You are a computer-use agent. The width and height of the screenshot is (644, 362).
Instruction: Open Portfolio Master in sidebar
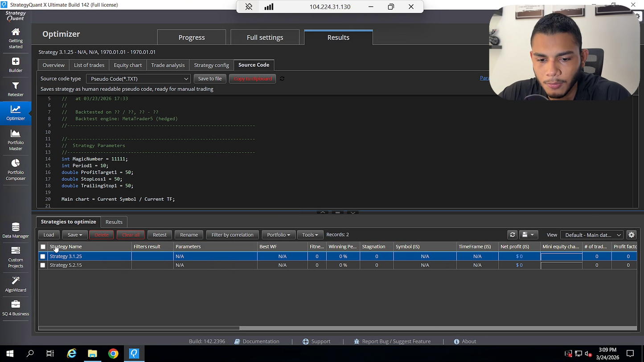[16, 140]
